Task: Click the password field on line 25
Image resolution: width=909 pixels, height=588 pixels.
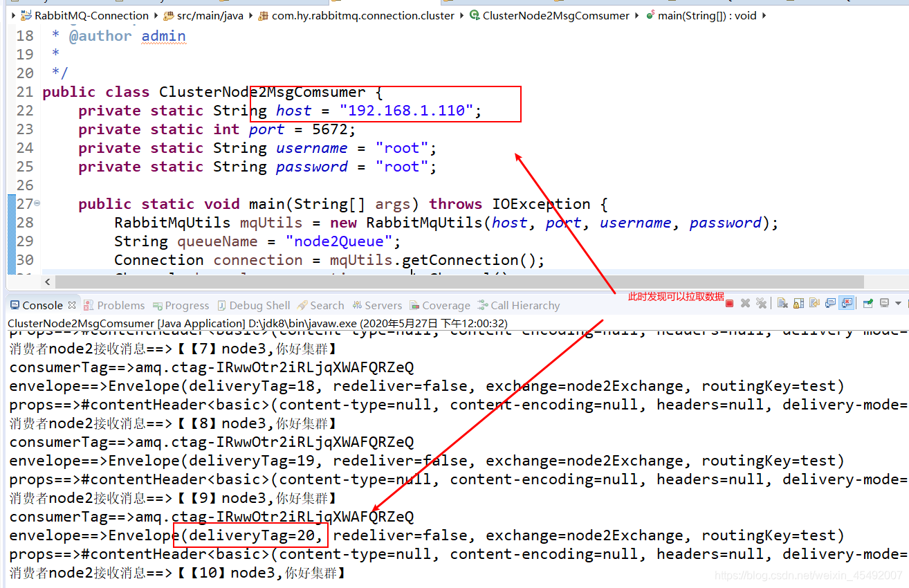Action: coord(311,167)
